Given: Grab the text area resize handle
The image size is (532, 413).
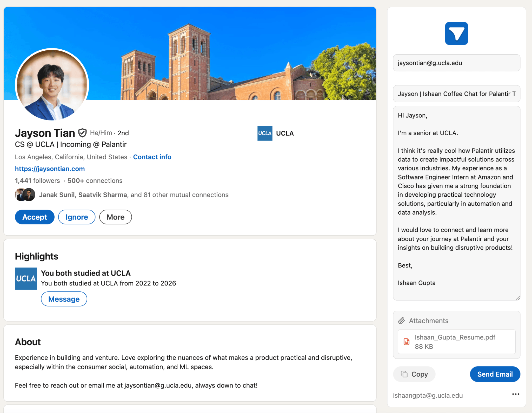Looking at the screenshot, I should (x=518, y=298).
